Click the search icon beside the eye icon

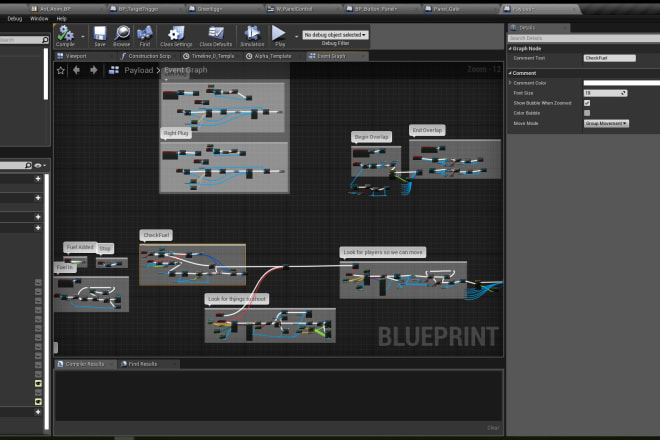[28, 165]
